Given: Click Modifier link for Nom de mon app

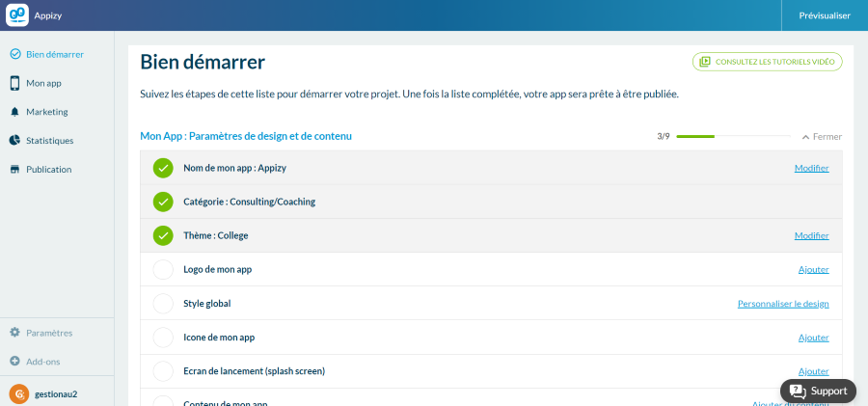Looking at the screenshot, I should pyautogui.click(x=811, y=168).
